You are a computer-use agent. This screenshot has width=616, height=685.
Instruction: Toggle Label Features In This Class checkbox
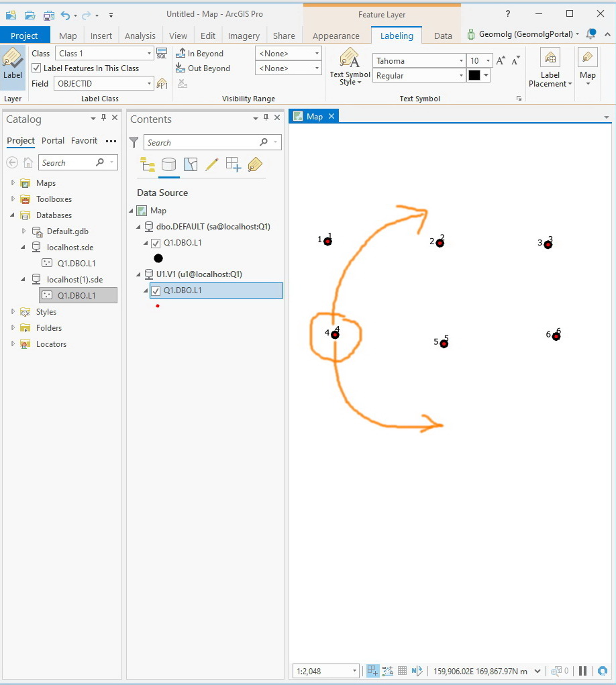[x=37, y=68]
